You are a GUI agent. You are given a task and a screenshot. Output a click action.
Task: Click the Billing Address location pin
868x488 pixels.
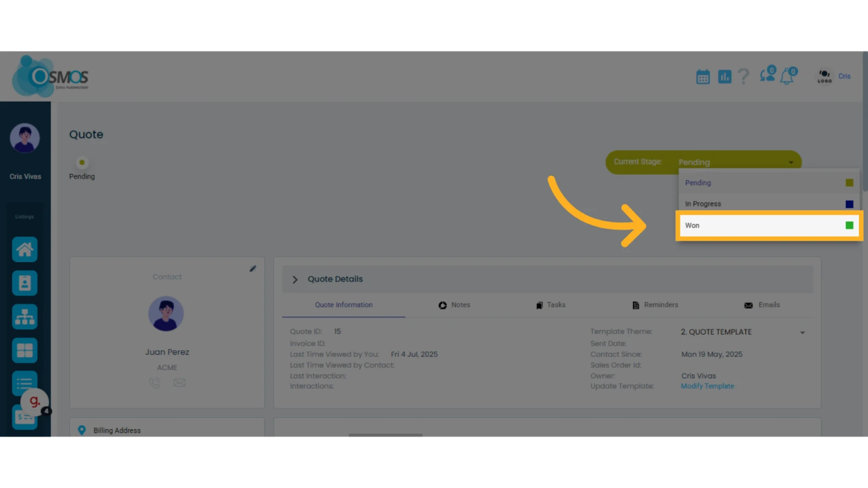tap(82, 430)
